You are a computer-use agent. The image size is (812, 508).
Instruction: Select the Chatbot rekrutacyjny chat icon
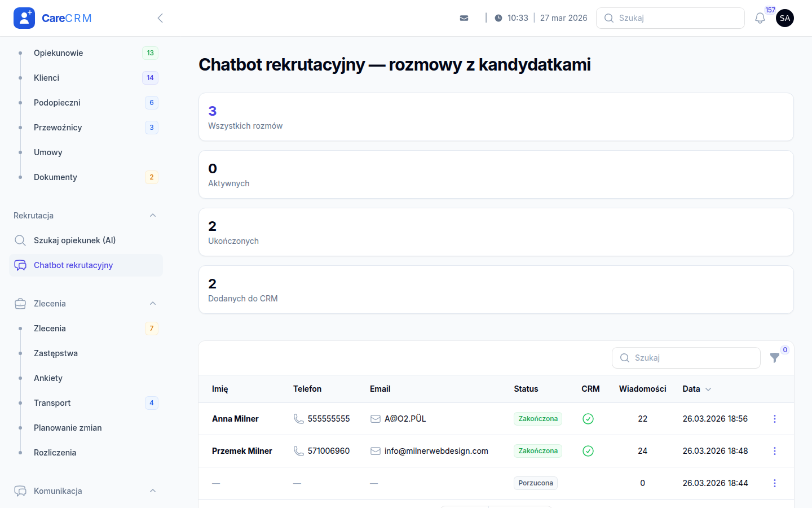click(x=20, y=265)
